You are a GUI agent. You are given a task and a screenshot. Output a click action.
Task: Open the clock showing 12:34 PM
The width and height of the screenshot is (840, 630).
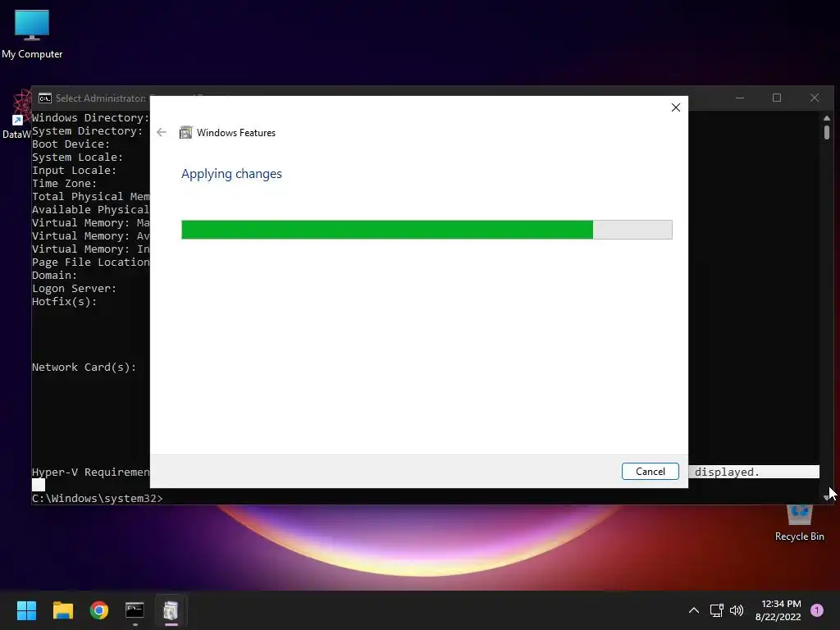tap(778, 610)
